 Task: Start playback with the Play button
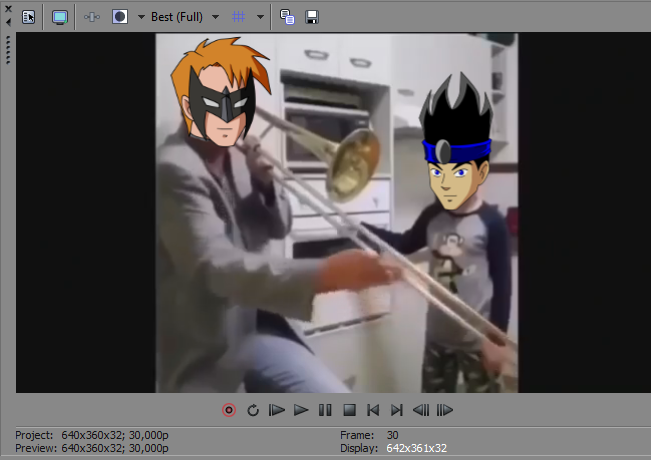click(301, 410)
